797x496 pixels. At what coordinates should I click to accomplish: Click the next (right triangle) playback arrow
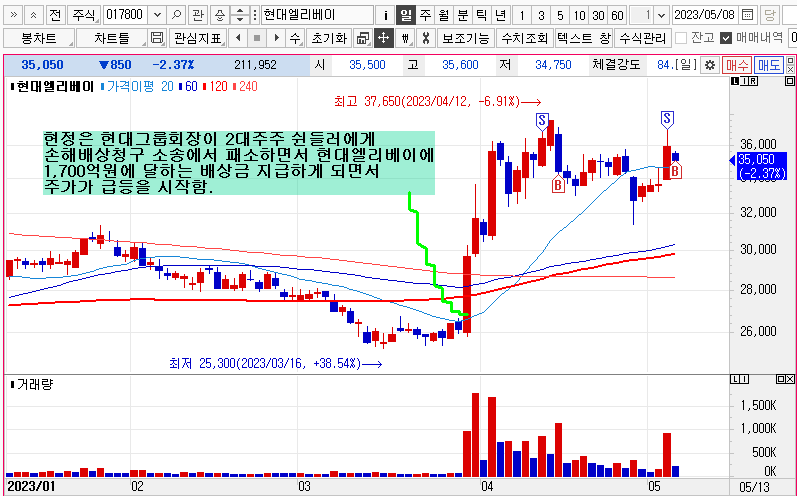click(x=276, y=38)
